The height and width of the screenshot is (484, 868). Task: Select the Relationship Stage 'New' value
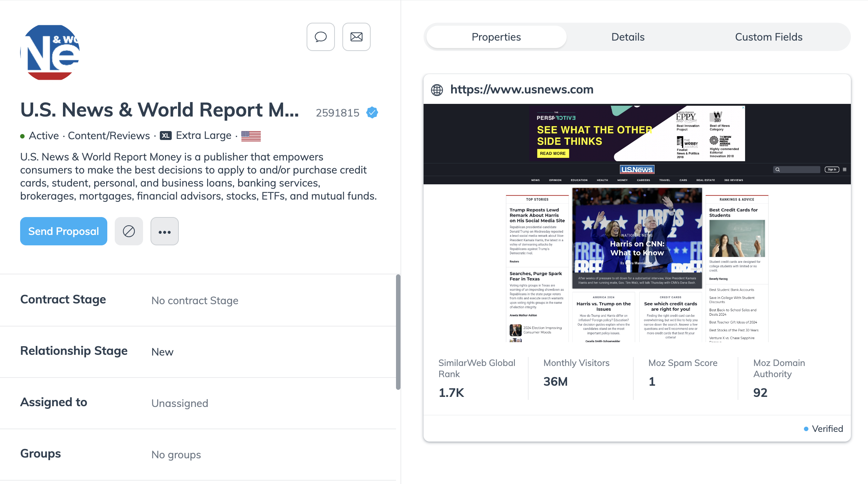click(162, 352)
